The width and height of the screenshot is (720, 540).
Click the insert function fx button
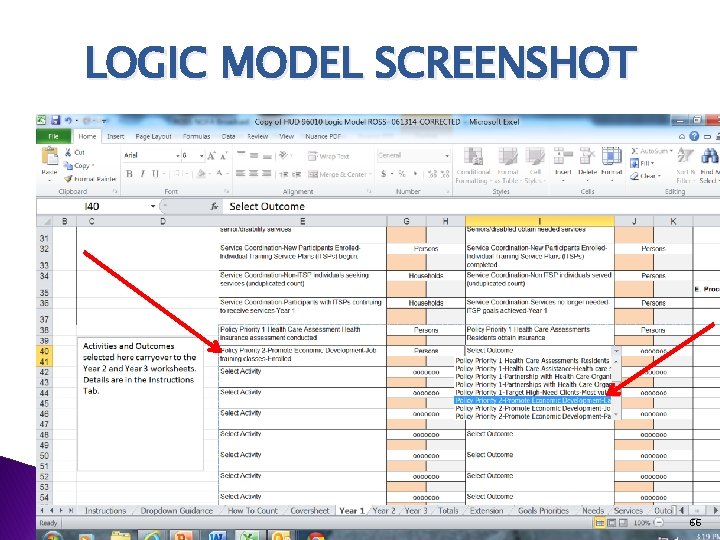coord(214,207)
